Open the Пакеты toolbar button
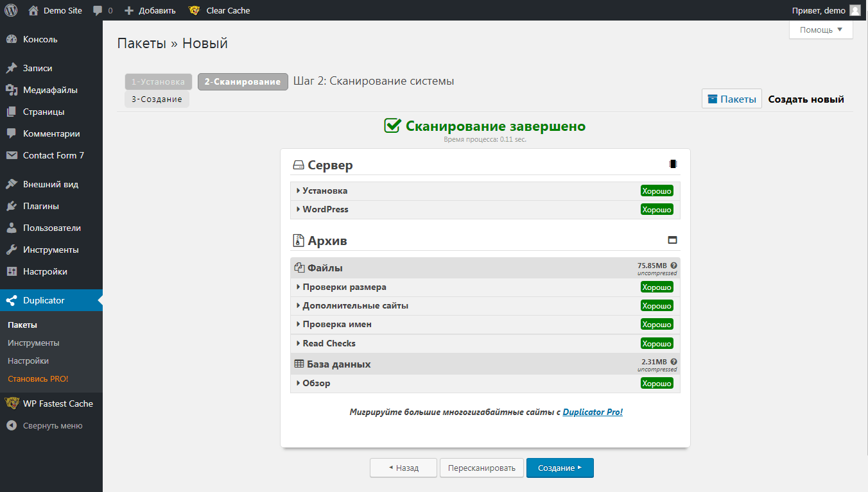The height and width of the screenshot is (492, 868). pos(732,99)
